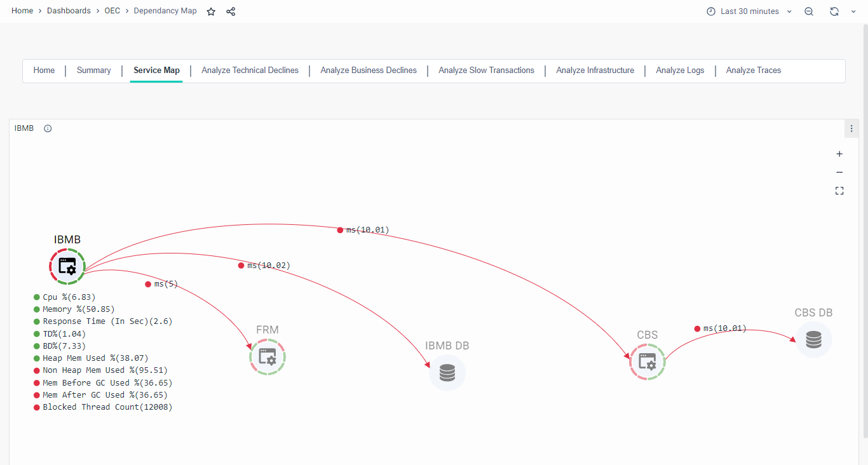Select the FRM service node
This screenshot has width=868, height=465.
click(268, 357)
